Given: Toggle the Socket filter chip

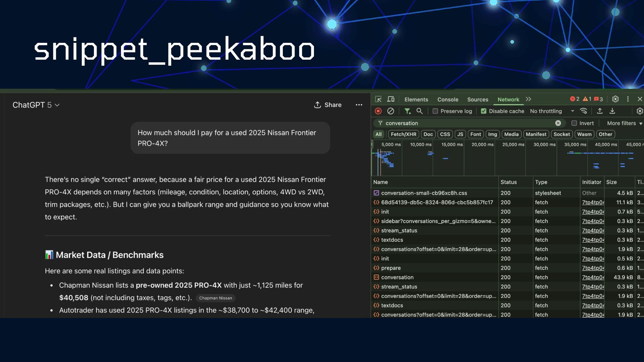Looking at the screenshot, I should coord(561,134).
